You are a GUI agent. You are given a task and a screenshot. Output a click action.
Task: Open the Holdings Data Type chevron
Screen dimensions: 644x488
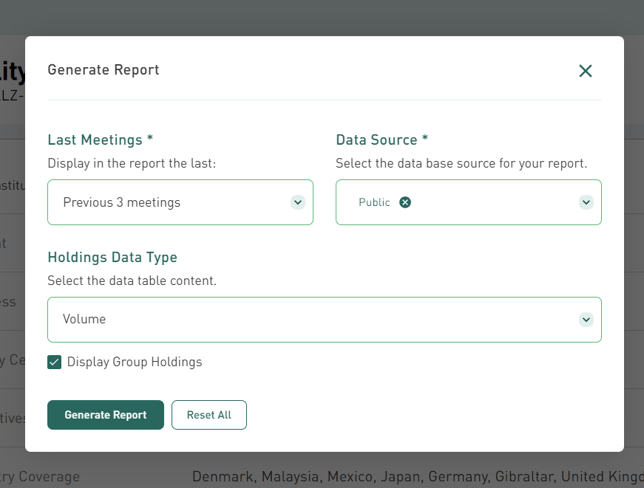pyautogui.click(x=586, y=320)
